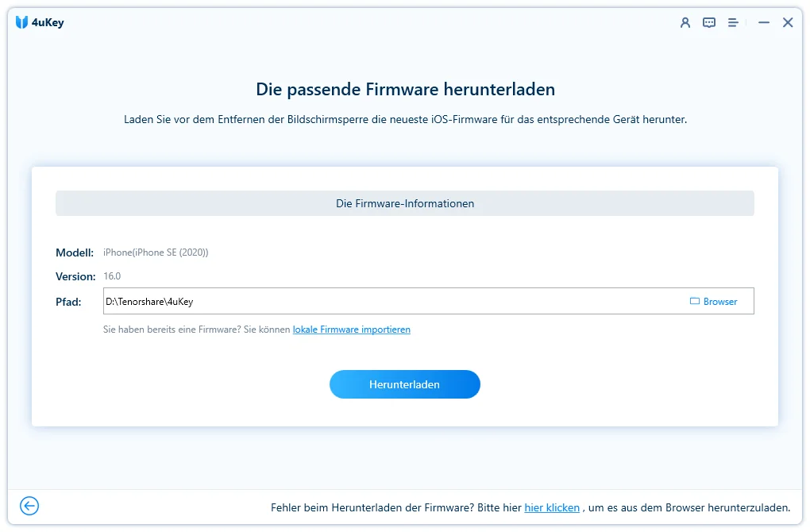This screenshot has width=810, height=532.
Task: Open the feedback chat bubble icon
Action: (x=709, y=23)
